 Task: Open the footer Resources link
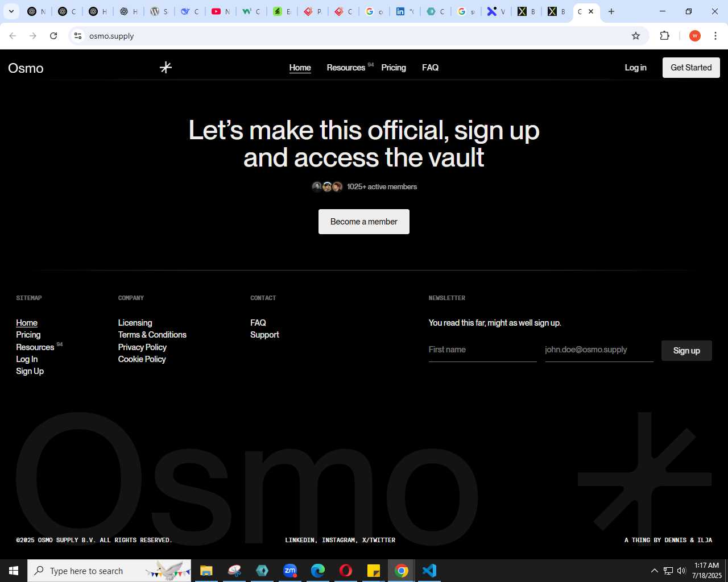(x=35, y=347)
